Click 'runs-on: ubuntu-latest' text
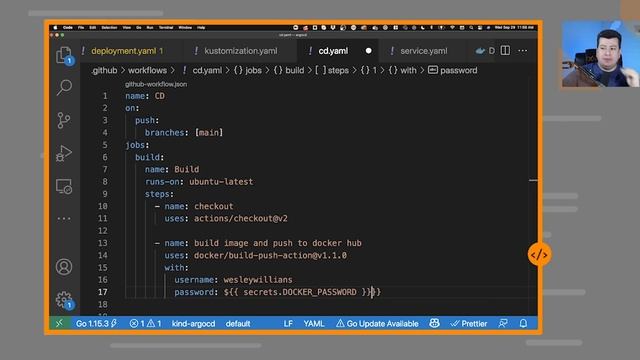This screenshot has width=640, height=360. coord(199,182)
